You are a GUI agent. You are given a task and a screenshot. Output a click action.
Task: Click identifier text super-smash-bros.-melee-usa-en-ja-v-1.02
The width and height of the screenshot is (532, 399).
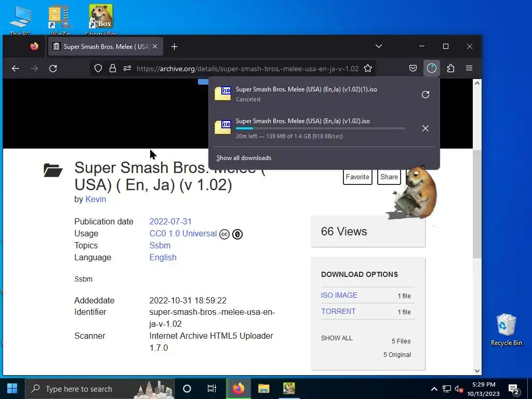click(212, 318)
